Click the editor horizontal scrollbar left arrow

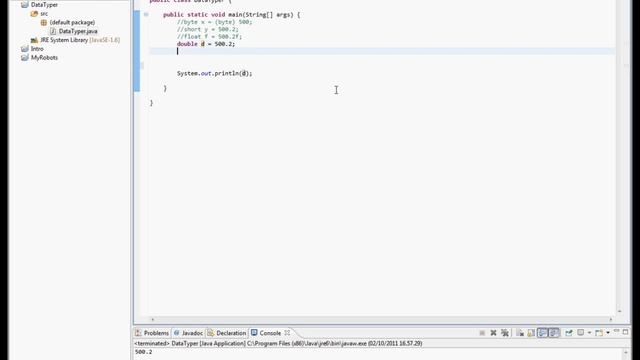pyautogui.click(x=153, y=320)
